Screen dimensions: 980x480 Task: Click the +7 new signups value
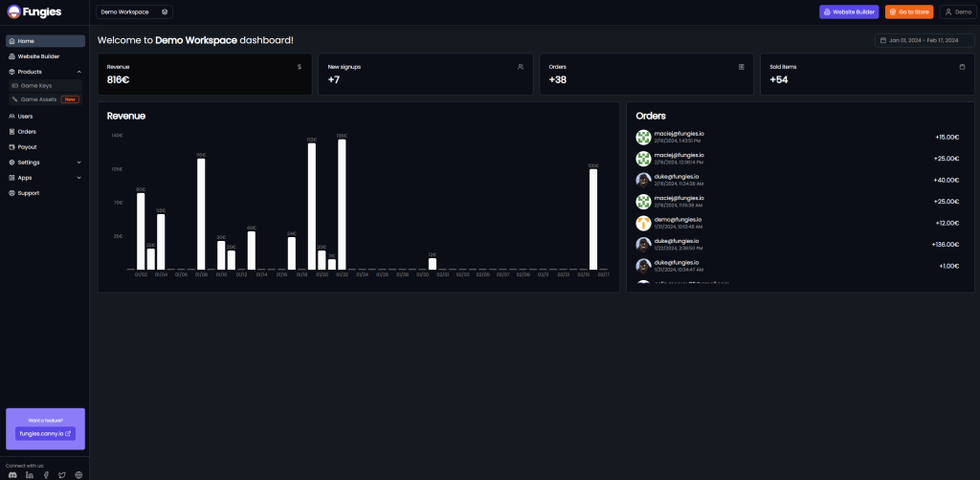tap(334, 80)
